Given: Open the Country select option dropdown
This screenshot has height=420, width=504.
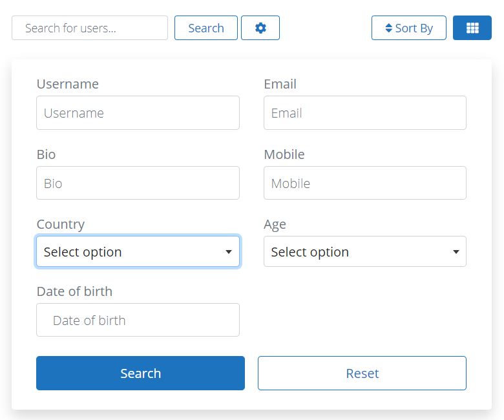Looking at the screenshot, I should tap(138, 251).
